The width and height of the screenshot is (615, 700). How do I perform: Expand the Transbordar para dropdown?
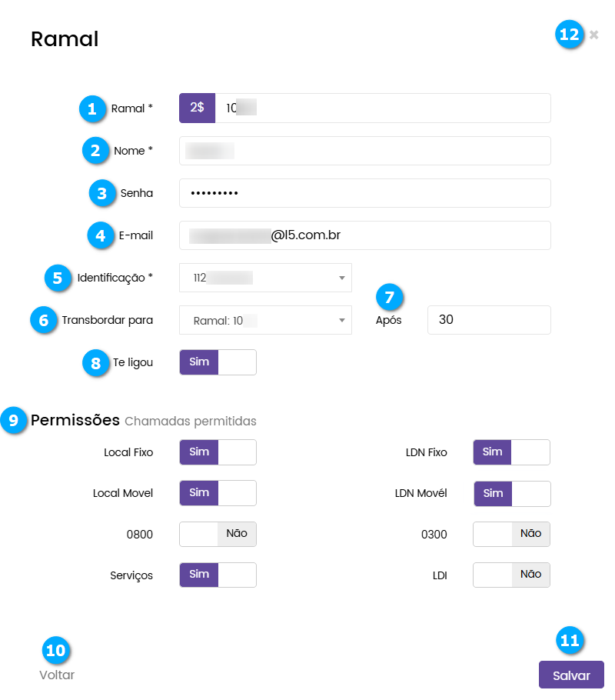[x=265, y=320]
